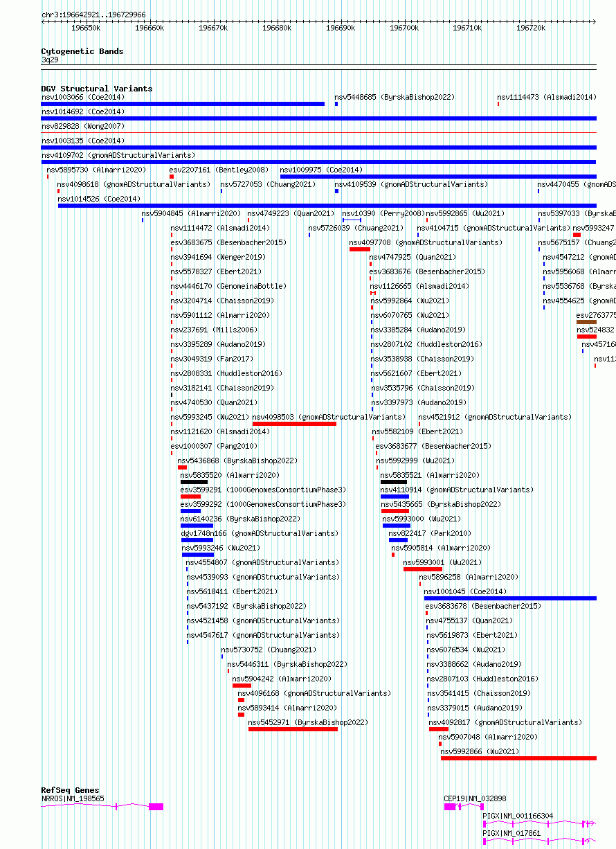Click the PIGX|NM_017861 transcript label
This screenshot has width=616, height=849.
tap(511, 834)
